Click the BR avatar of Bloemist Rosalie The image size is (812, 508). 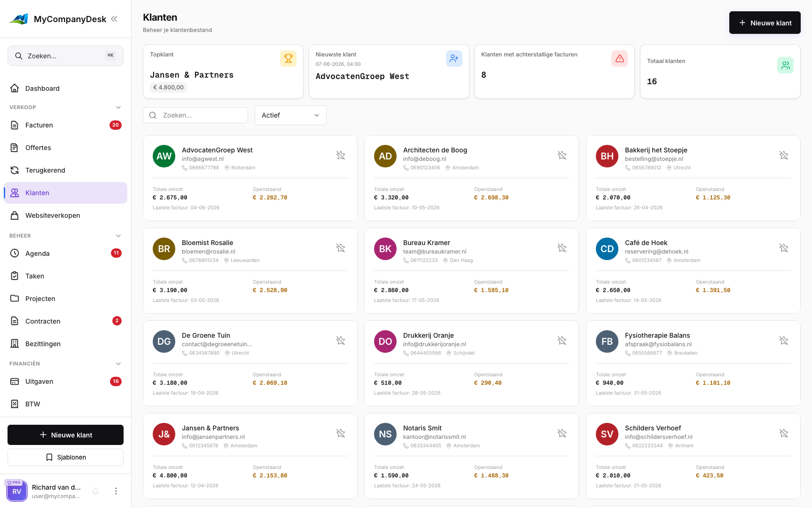[164, 249]
